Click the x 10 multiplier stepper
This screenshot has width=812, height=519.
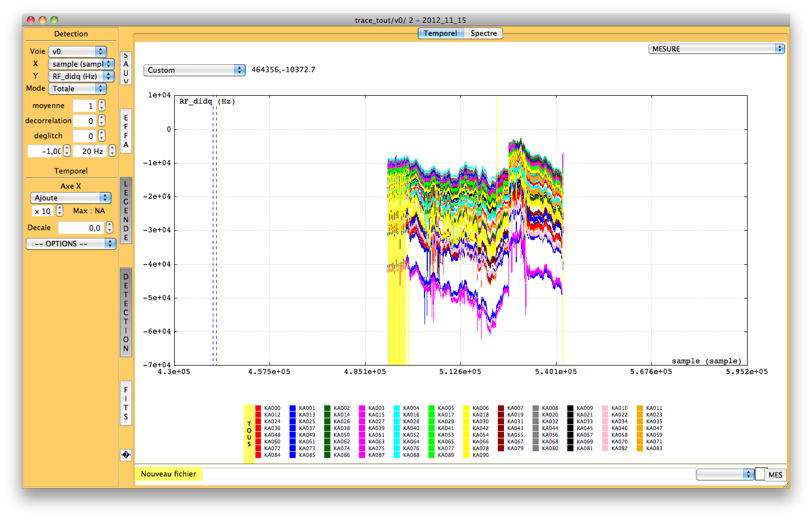coord(59,211)
